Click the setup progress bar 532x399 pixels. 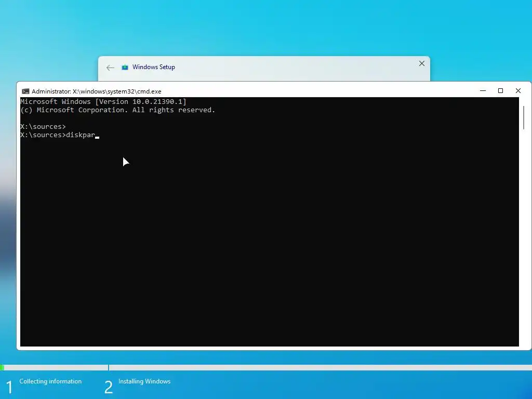coord(266,367)
